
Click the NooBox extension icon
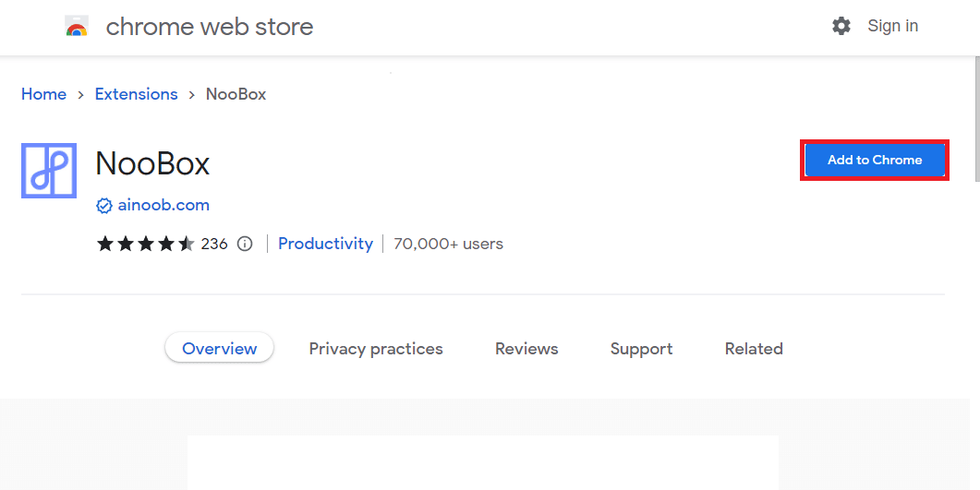coord(49,171)
